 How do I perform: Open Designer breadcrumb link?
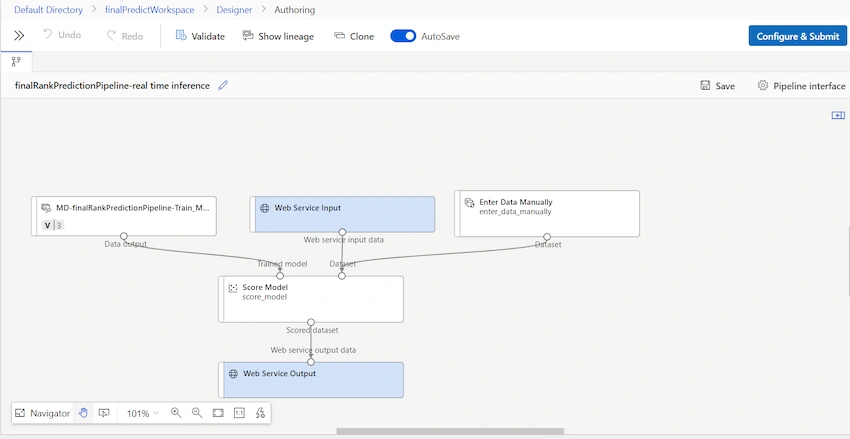[x=234, y=10]
